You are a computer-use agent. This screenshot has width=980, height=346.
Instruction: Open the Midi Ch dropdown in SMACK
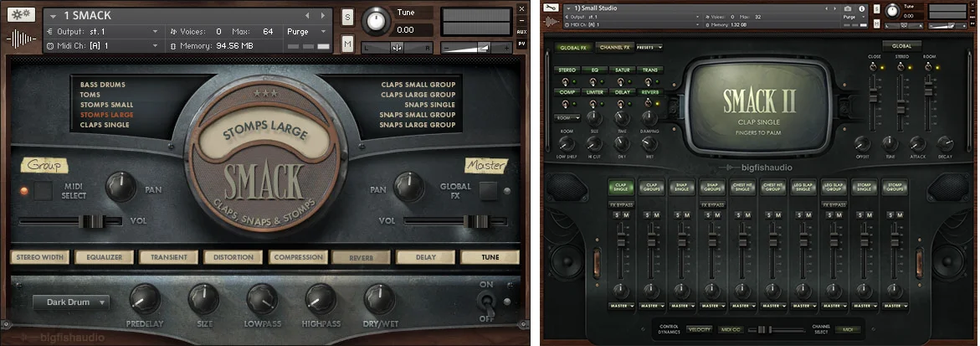pyautogui.click(x=103, y=46)
